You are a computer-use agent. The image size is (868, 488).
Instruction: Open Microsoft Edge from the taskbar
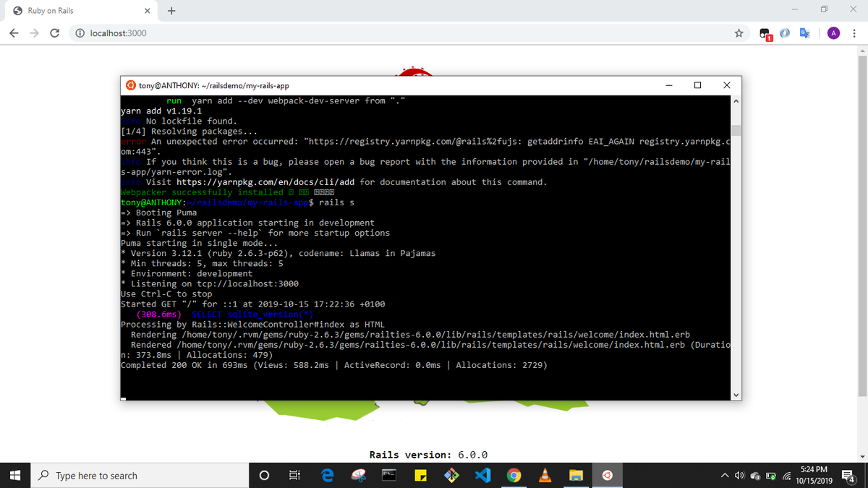coord(328,475)
